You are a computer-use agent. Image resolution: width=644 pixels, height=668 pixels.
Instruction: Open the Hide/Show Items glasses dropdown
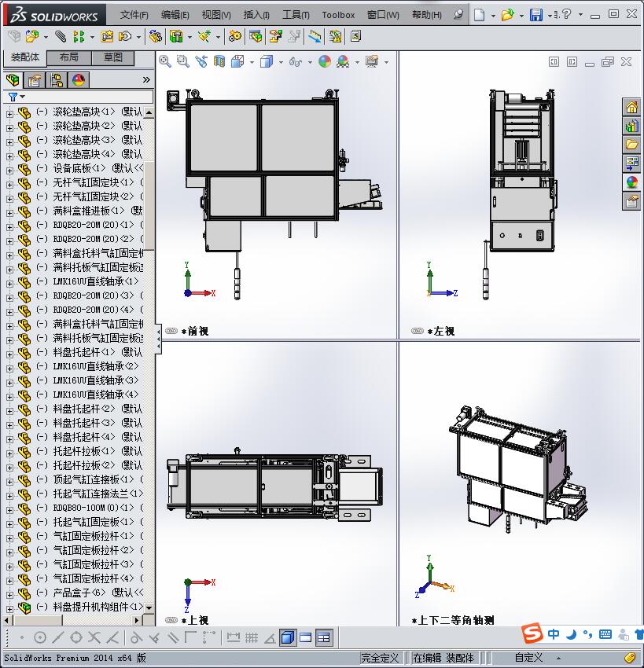coord(310,62)
